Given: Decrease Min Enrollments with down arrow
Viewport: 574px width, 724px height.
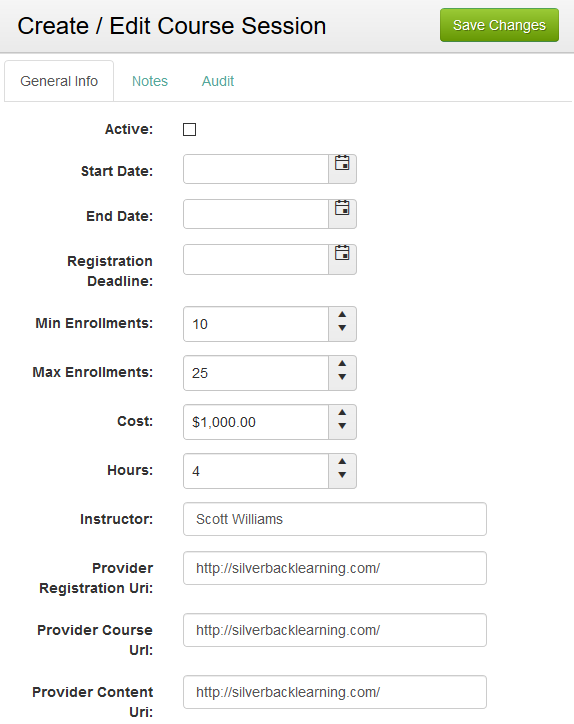Looking at the screenshot, I should 342,328.
